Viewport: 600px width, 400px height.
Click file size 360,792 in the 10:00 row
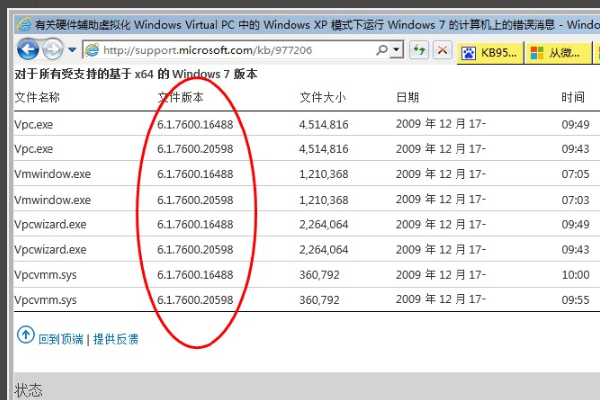click(319, 275)
